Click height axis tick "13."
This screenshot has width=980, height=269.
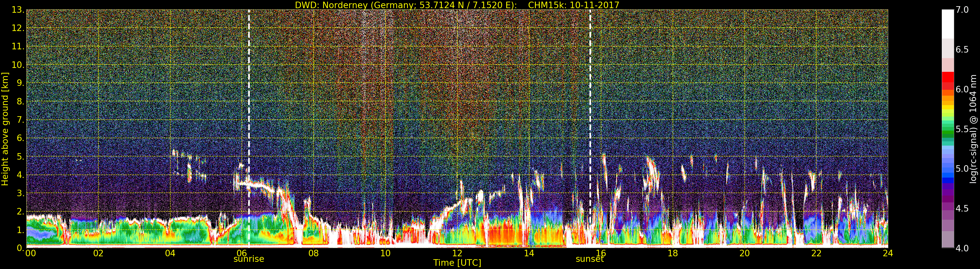(x=18, y=10)
